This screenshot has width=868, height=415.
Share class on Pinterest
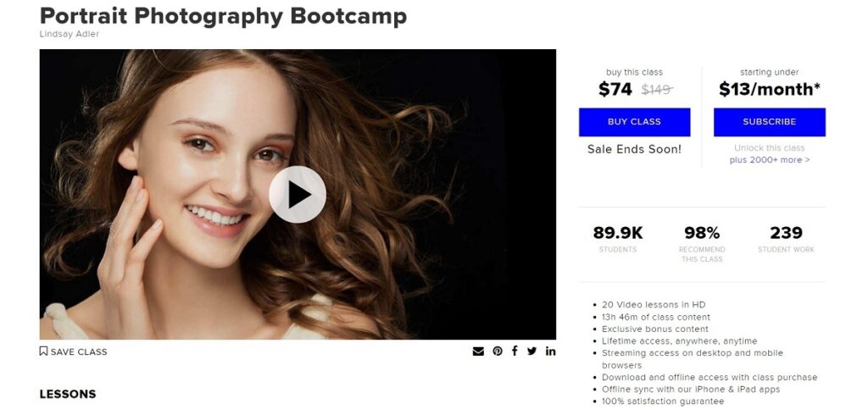point(498,351)
